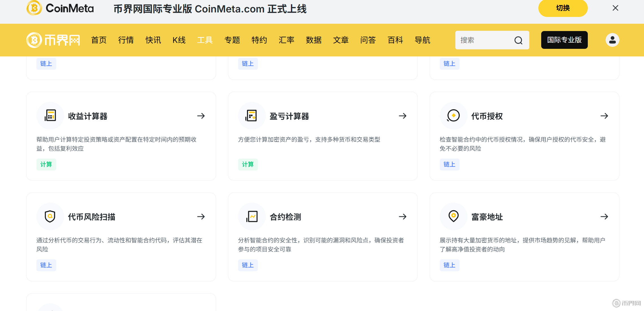This screenshot has width=644, height=311.
Task: Go to 首页 in the navigation
Action: 99,40
